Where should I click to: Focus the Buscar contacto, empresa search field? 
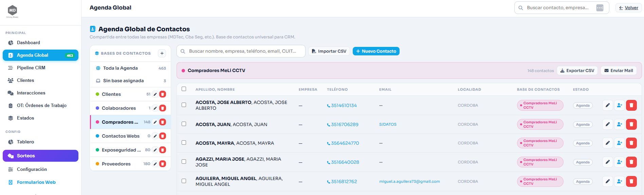(562, 8)
